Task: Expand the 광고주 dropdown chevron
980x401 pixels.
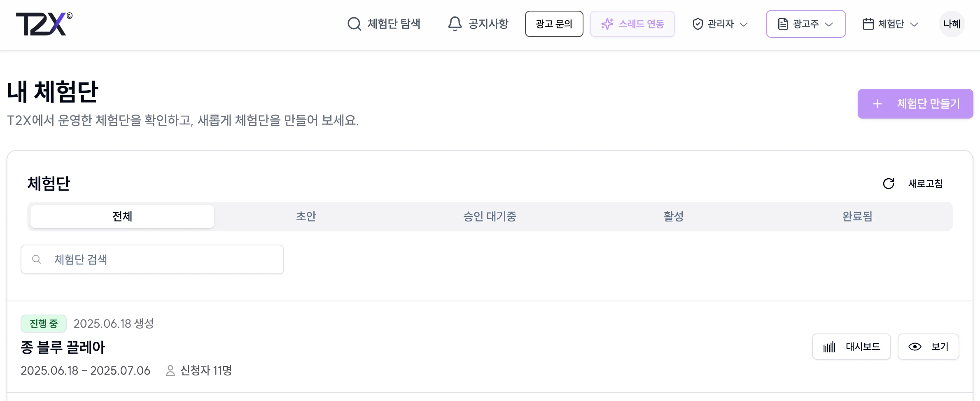Action: [829, 24]
